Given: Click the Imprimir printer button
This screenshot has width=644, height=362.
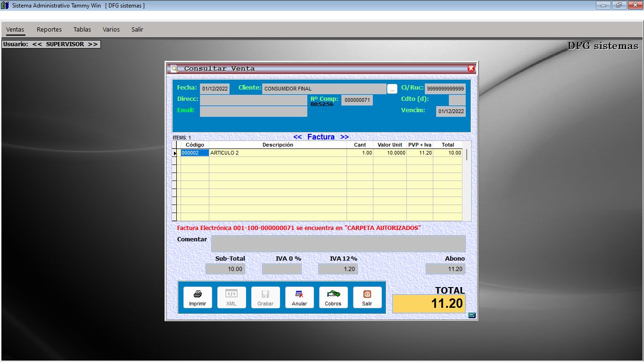Looking at the screenshot, I should (x=198, y=297).
